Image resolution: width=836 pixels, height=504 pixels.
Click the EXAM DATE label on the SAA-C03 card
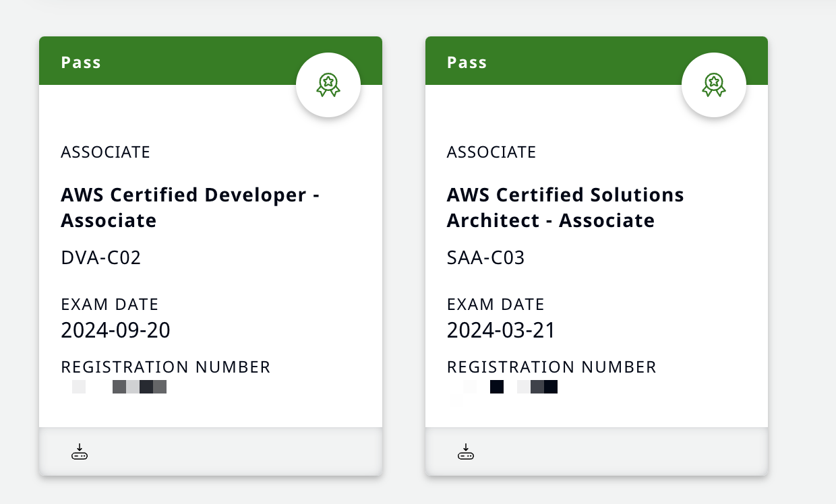495,305
